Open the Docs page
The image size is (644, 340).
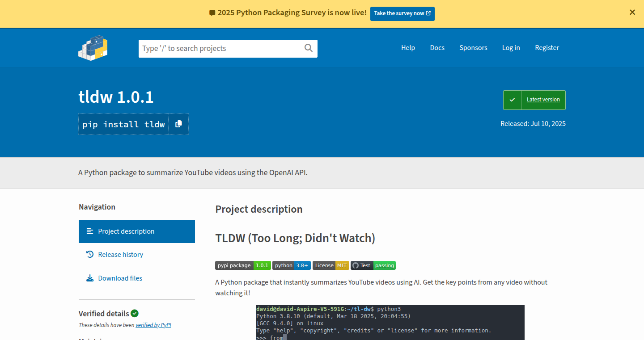pyautogui.click(x=437, y=48)
